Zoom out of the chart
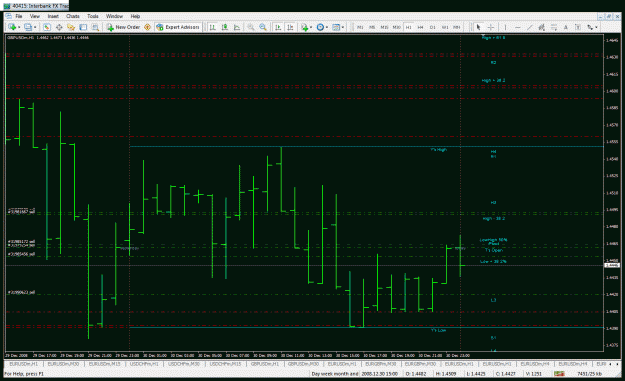 click(x=263, y=27)
